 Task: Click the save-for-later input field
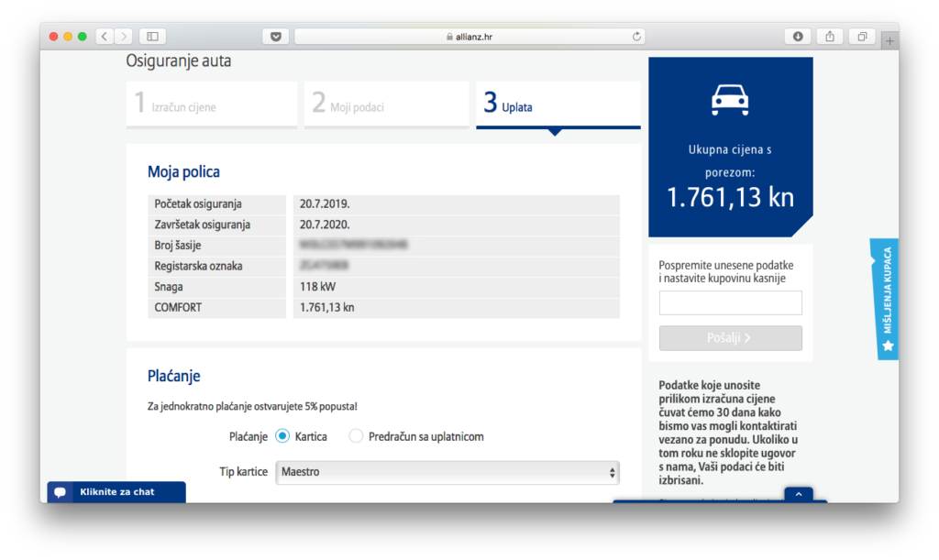click(730, 302)
